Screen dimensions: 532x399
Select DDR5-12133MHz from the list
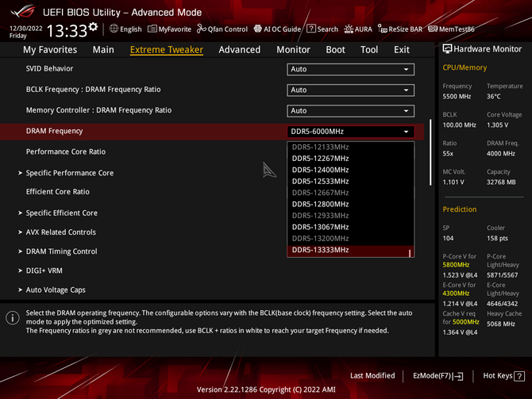(x=350, y=147)
